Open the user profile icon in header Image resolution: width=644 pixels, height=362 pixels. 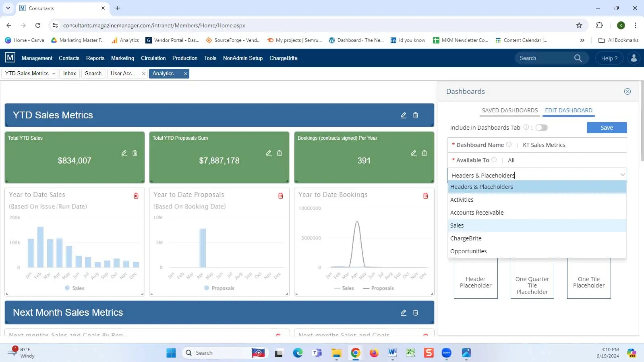pos(634,58)
